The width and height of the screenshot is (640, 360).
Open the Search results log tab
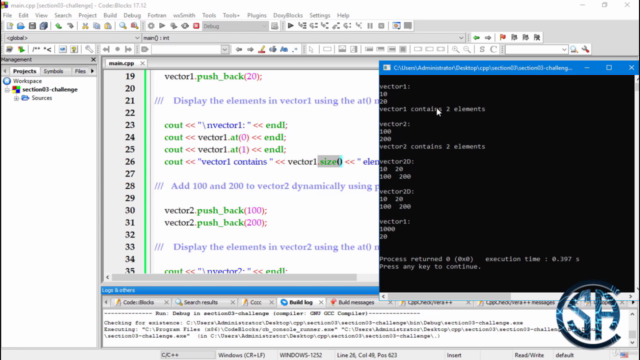click(200, 302)
